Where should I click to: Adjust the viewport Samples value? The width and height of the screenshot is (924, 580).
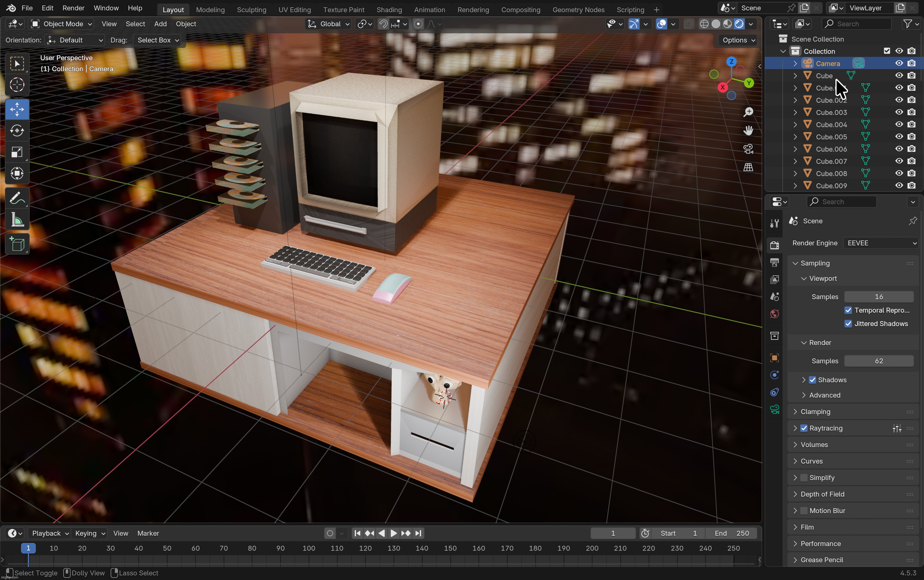click(879, 296)
